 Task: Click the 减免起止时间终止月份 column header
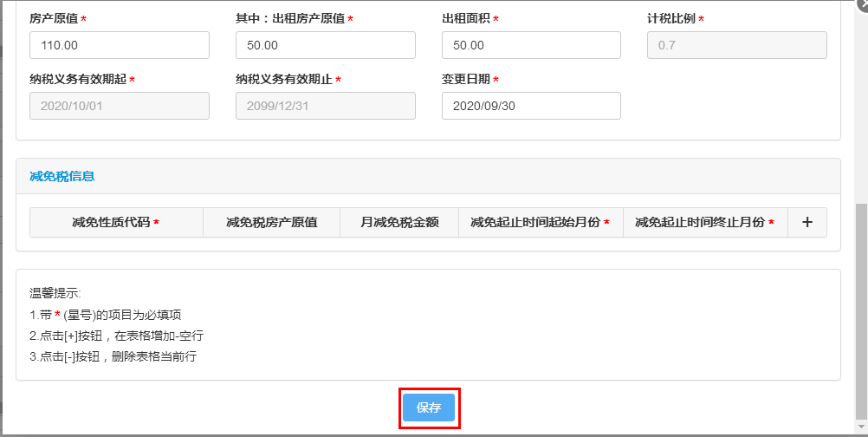pos(705,223)
